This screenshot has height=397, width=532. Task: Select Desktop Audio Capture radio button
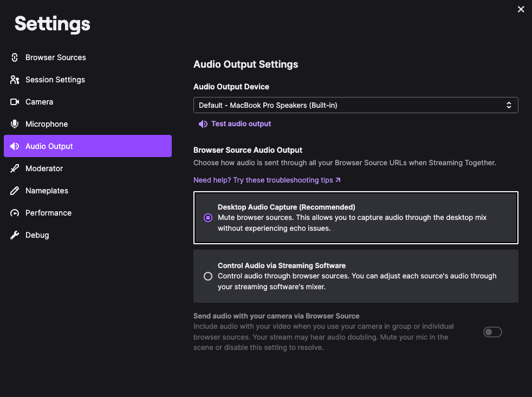point(208,218)
